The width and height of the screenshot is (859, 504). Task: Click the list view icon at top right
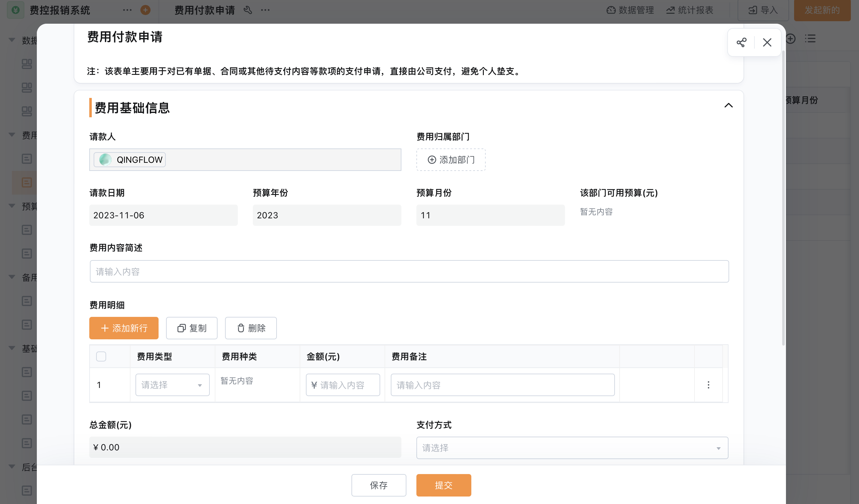[810, 38]
